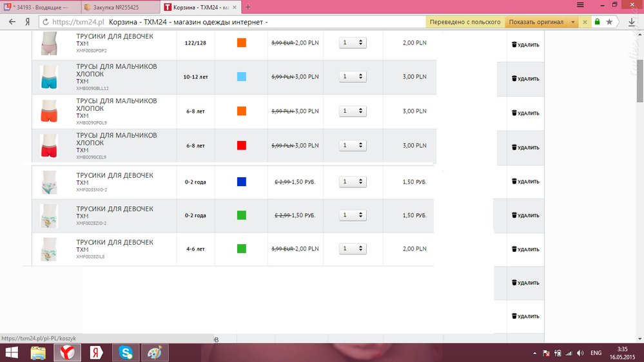Delete the 4-6 лет girls' panties item
The width and height of the screenshot is (644, 362).
(x=525, y=249)
